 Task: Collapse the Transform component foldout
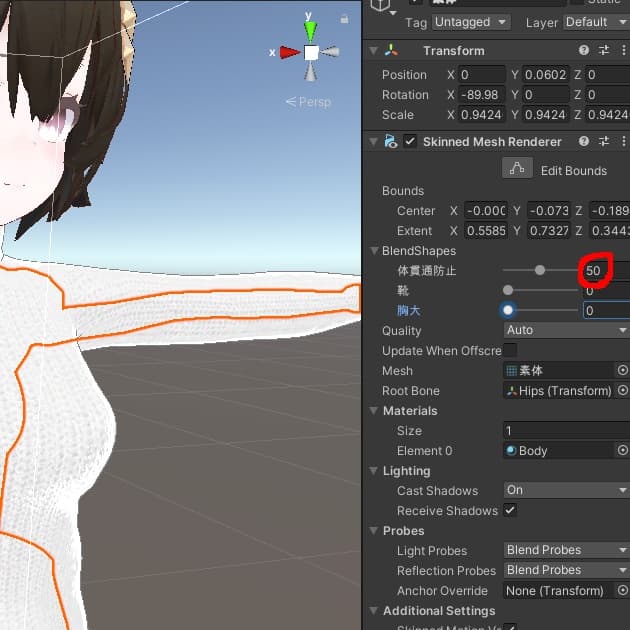click(374, 51)
